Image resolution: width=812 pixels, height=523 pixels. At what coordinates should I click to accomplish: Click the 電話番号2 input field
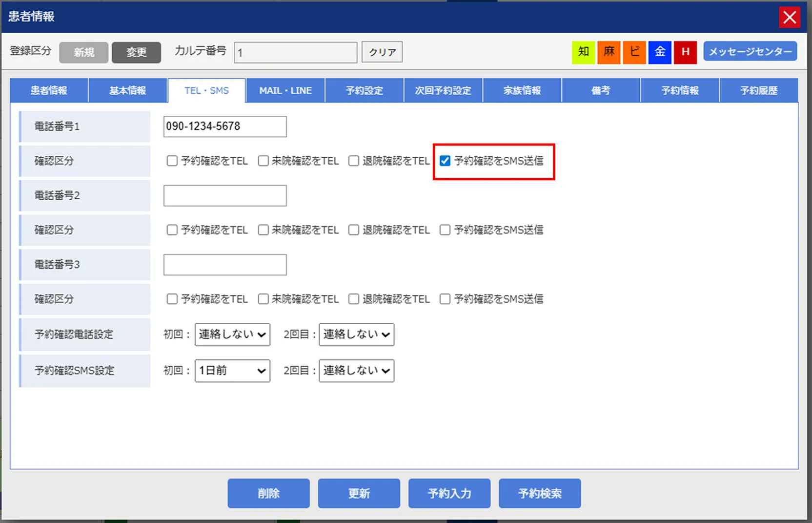[225, 196]
